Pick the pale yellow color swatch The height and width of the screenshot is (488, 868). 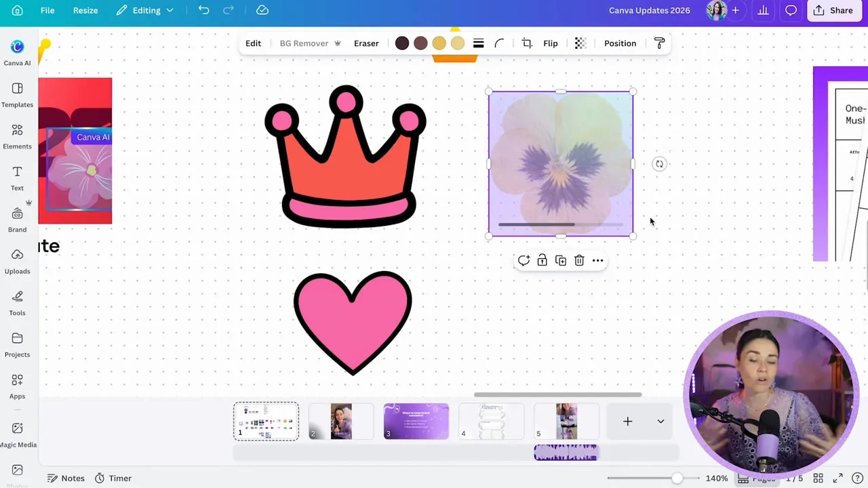point(458,43)
